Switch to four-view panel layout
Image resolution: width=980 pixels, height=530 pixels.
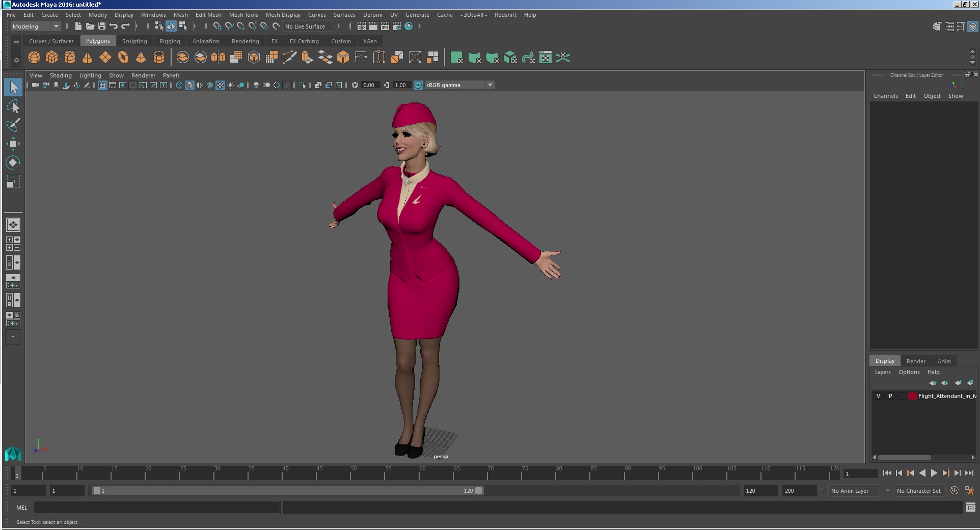click(x=13, y=244)
